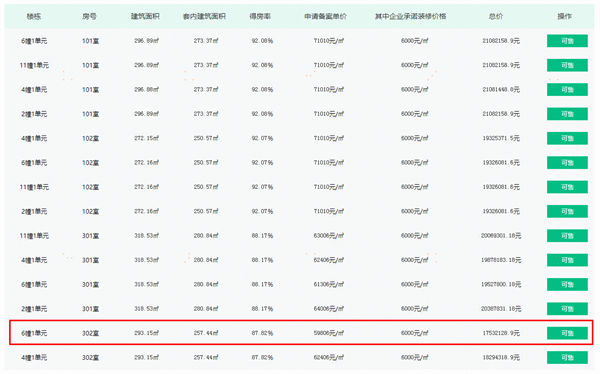
Task: Click the 楼栋 column header
Action: [34, 16]
